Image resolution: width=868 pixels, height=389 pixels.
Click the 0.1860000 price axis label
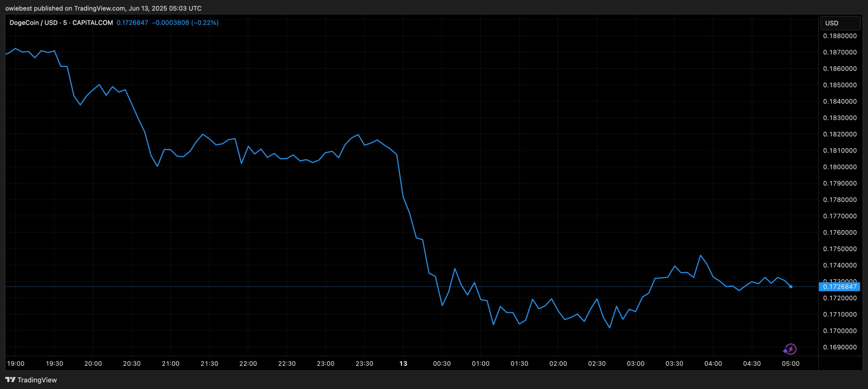(x=840, y=69)
